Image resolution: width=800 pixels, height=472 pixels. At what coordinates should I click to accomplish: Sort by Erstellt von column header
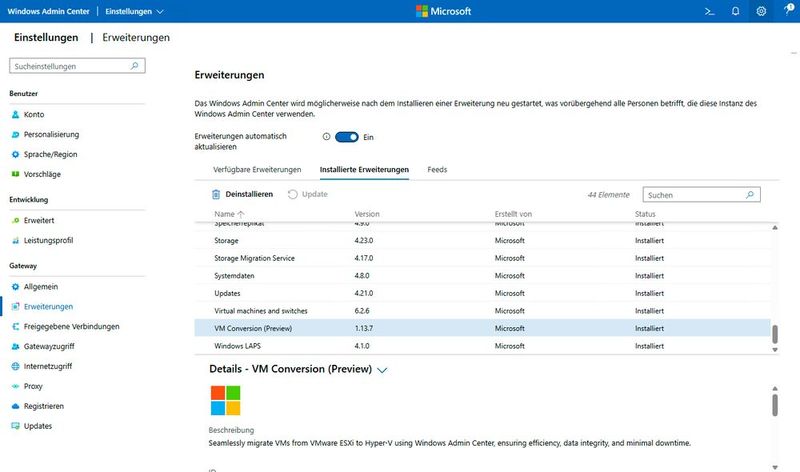513,214
